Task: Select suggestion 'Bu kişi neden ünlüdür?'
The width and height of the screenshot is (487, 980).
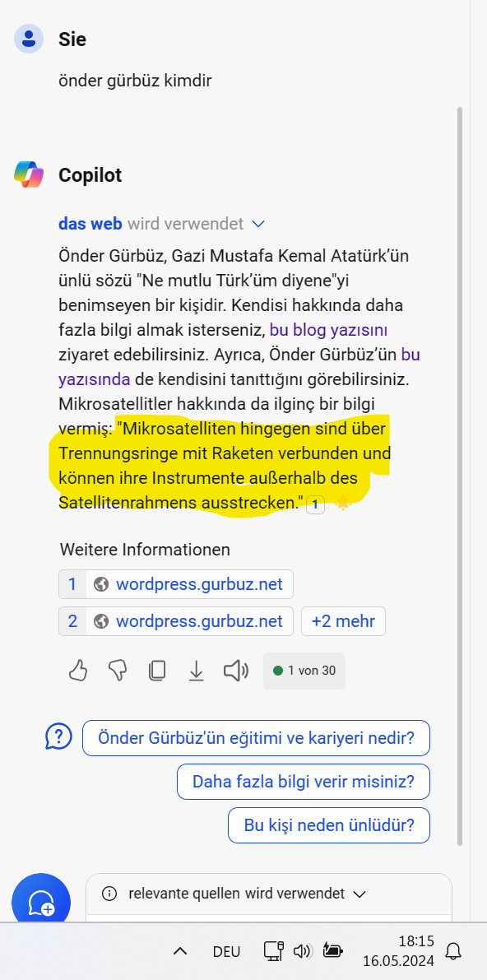Action: [x=329, y=825]
